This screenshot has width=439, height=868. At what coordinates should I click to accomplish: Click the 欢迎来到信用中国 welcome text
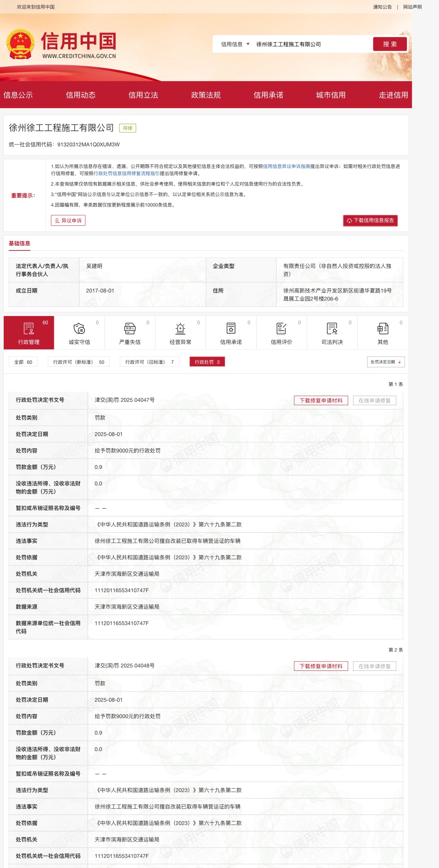point(36,7)
